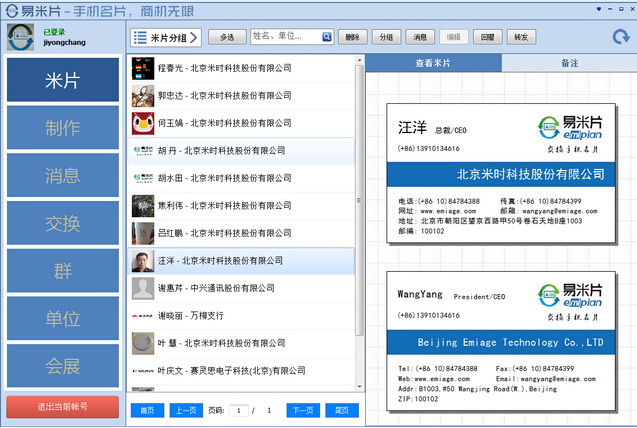The width and height of the screenshot is (637, 428).
Task: Click 何玉娟's red bird avatar
Action: click(143, 123)
